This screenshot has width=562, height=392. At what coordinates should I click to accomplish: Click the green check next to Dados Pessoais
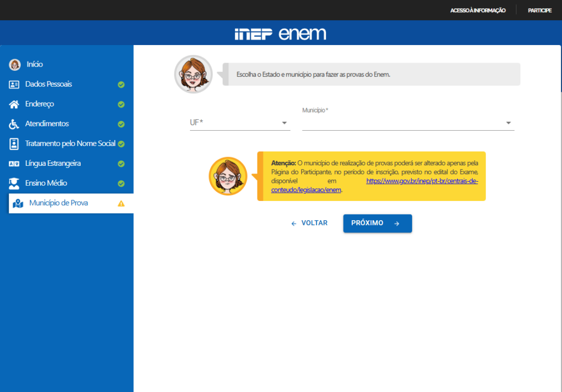(x=121, y=85)
